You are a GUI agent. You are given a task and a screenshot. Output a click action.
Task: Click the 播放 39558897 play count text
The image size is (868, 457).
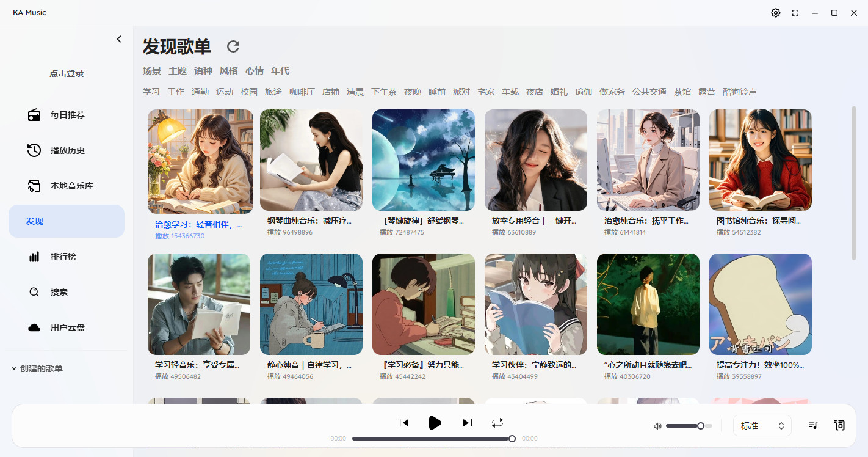pyautogui.click(x=739, y=376)
